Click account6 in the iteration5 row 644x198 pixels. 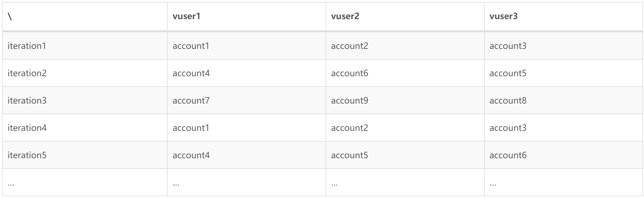tap(508, 155)
